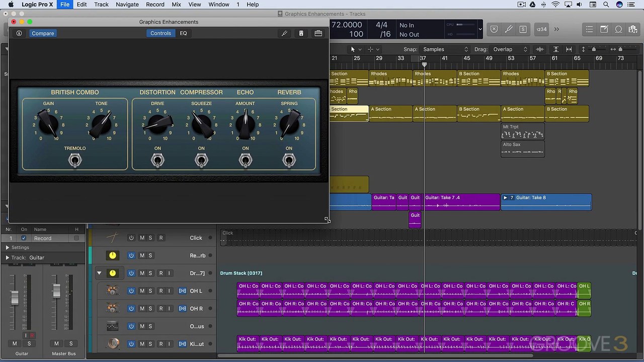
Task: Open the Track menu
Action: (101, 5)
